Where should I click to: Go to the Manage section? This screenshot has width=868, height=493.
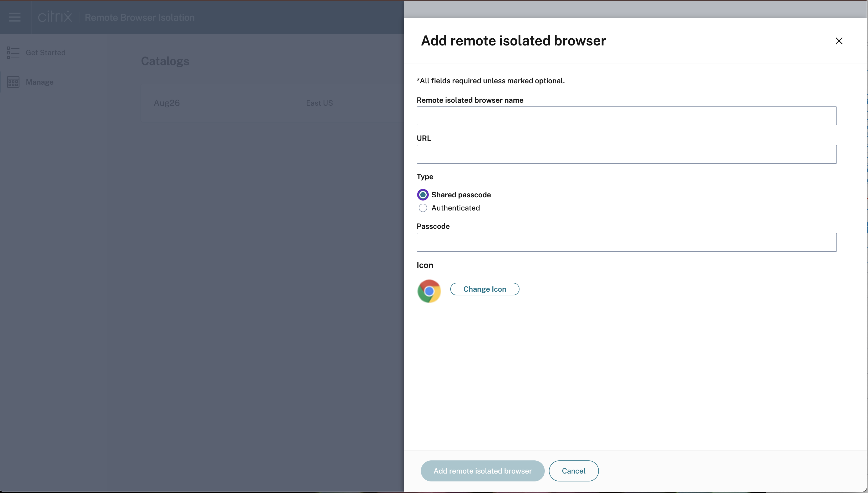[x=40, y=82]
